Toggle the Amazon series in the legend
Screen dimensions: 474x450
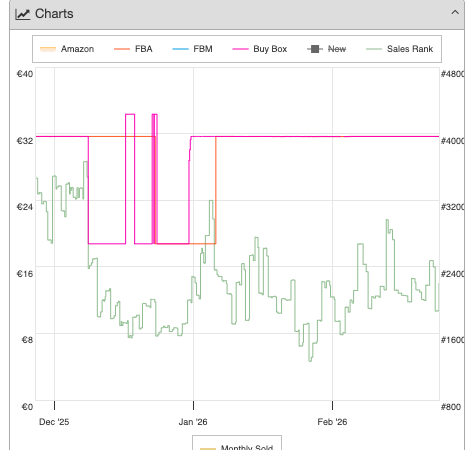pyautogui.click(x=67, y=49)
